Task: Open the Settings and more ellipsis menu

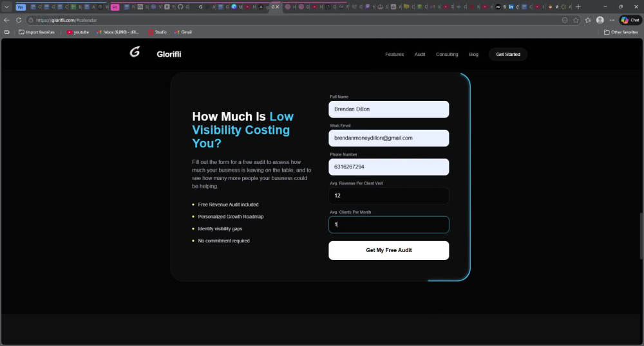Action: coord(612,20)
